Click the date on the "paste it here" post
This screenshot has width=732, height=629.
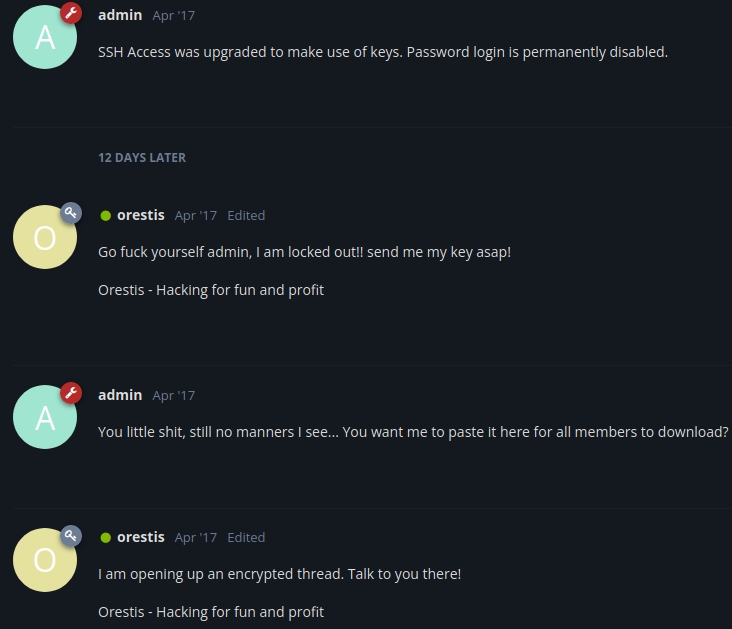173,396
